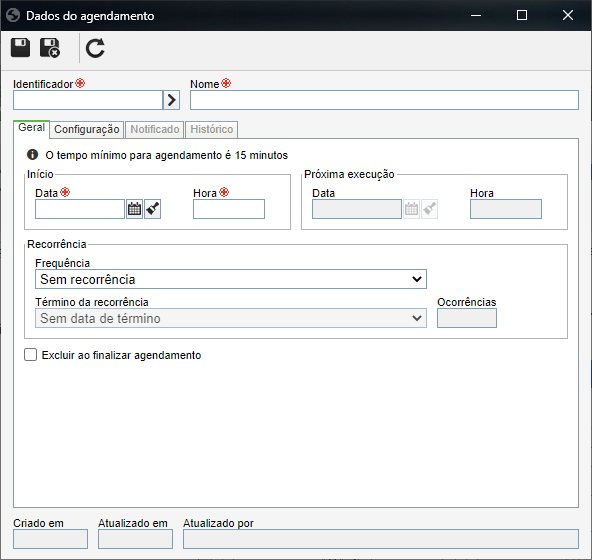Click the Início Data input field
This screenshot has height=560, width=592.
coord(80,209)
